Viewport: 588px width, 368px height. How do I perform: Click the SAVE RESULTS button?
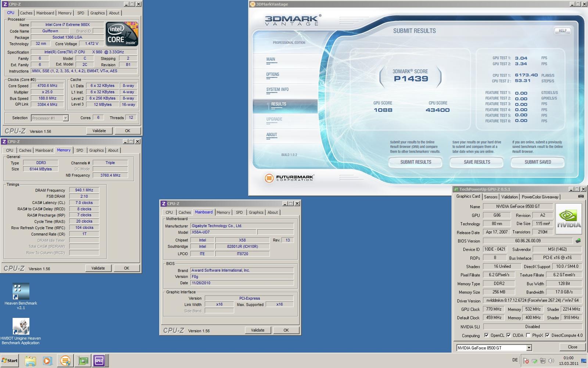(477, 162)
